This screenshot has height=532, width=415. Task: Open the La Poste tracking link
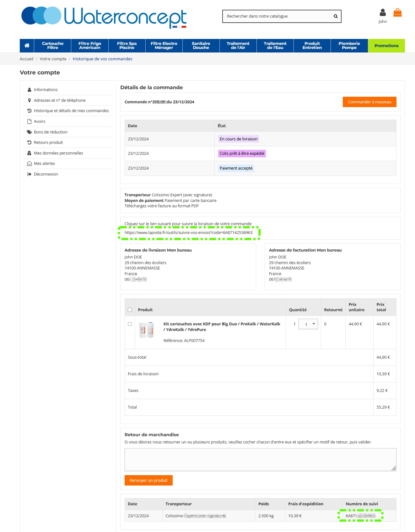[188, 233]
